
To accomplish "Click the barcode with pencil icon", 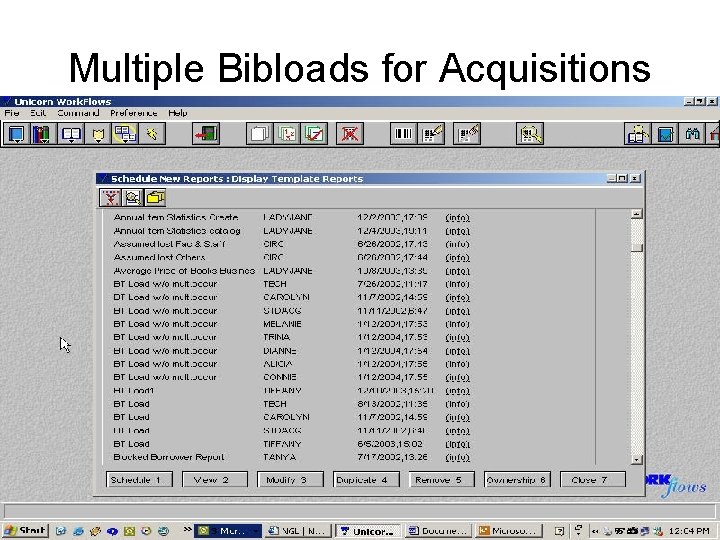I will tap(431, 134).
